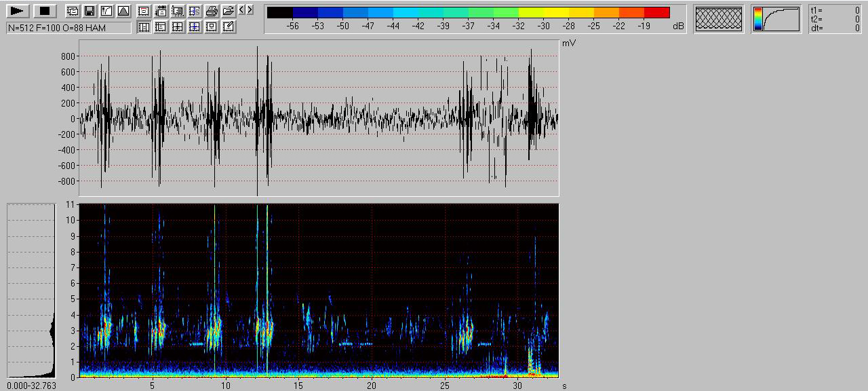
Task: Click the t1 t2 dt time readout panel
Action: pyautogui.click(x=835, y=19)
